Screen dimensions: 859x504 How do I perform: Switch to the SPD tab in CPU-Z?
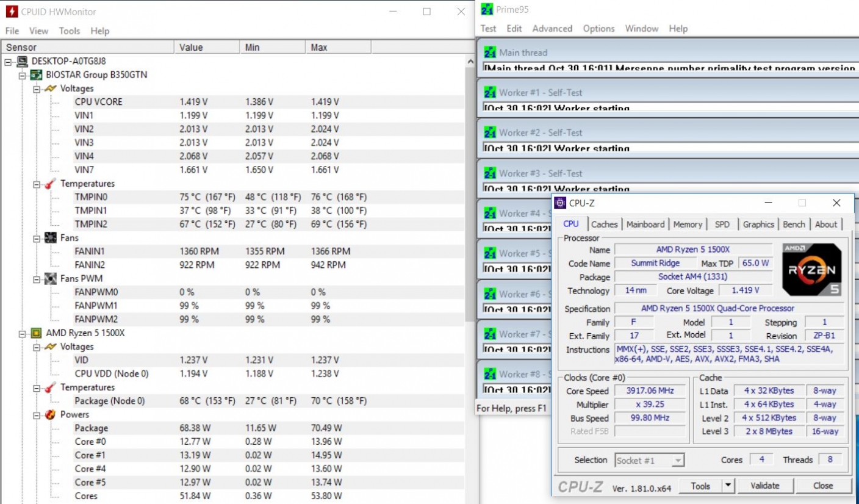pos(722,224)
